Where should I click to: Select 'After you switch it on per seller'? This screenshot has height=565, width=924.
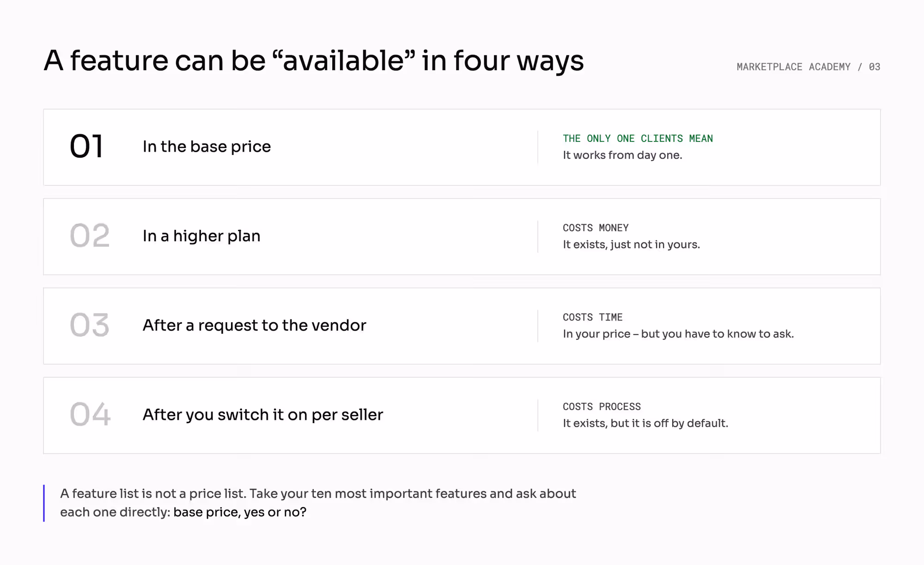263,415
